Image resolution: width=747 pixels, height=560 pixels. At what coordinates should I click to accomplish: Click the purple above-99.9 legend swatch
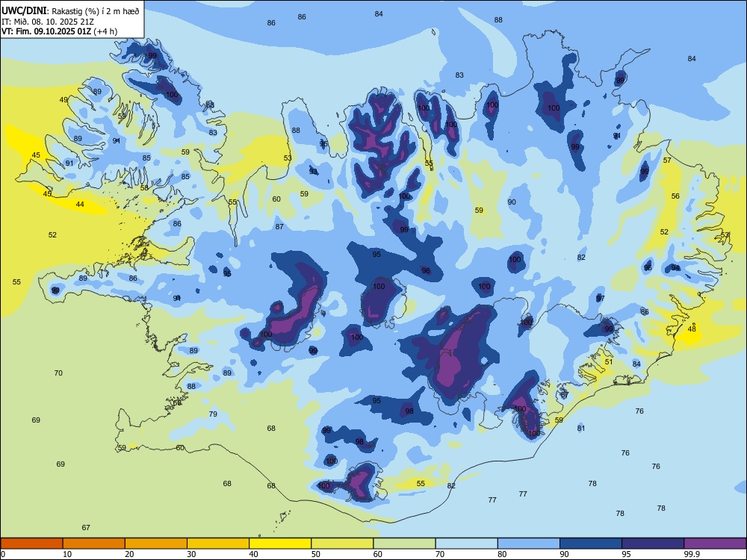(715, 544)
